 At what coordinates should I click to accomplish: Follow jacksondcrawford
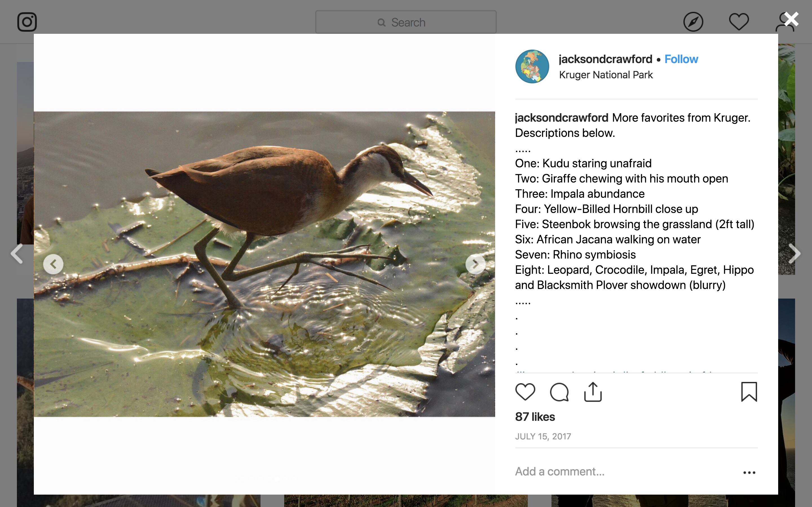pyautogui.click(x=681, y=59)
